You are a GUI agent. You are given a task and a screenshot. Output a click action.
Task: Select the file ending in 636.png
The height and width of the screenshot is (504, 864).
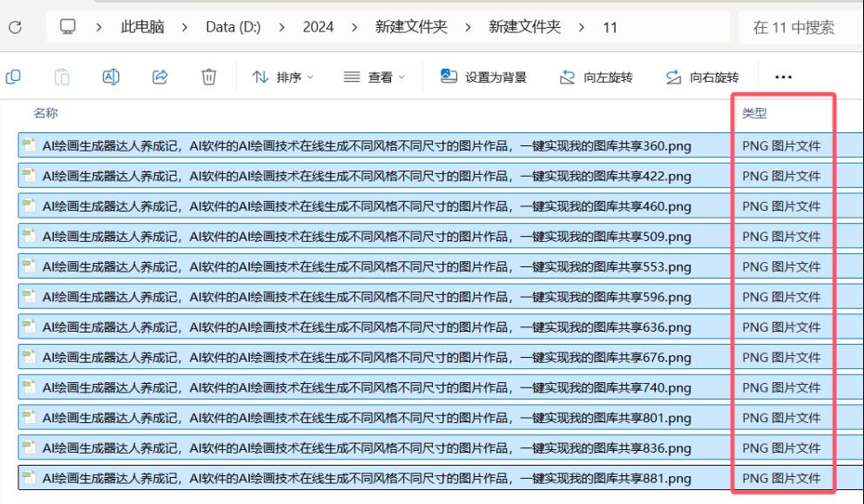pyautogui.click(x=440, y=327)
